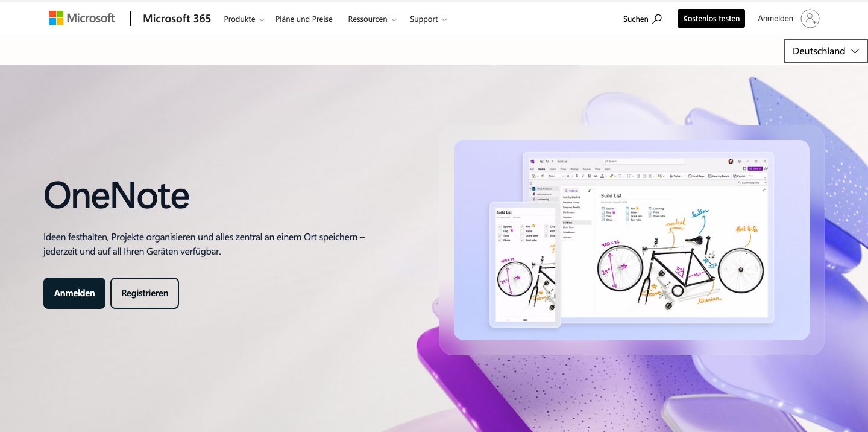The image size is (868, 432).
Task: Switch to the Draw tab in OneNote
Action: click(x=564, y=169)
